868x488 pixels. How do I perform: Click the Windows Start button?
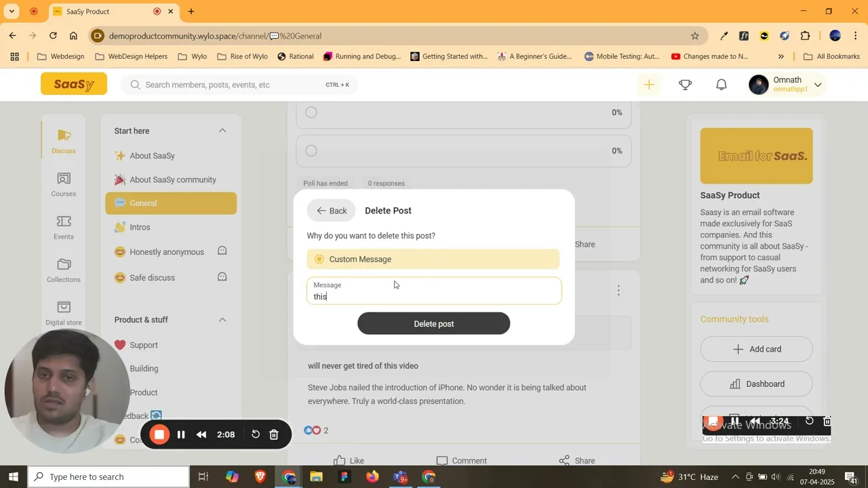(x=14, y=477)
